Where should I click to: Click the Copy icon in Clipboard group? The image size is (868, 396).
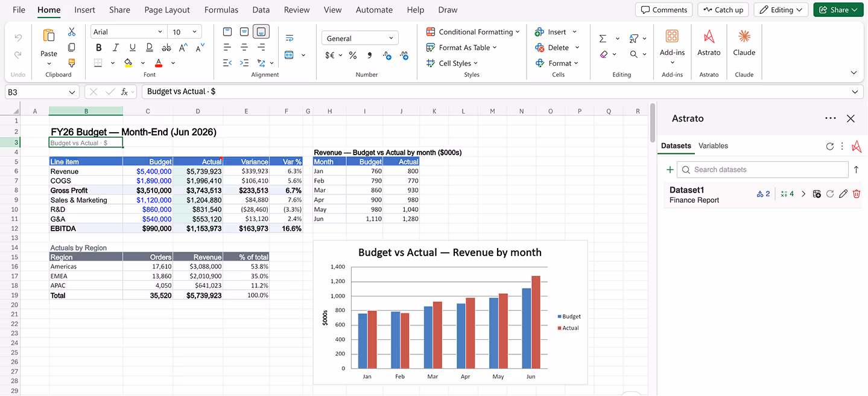click(x=72, y=47)
